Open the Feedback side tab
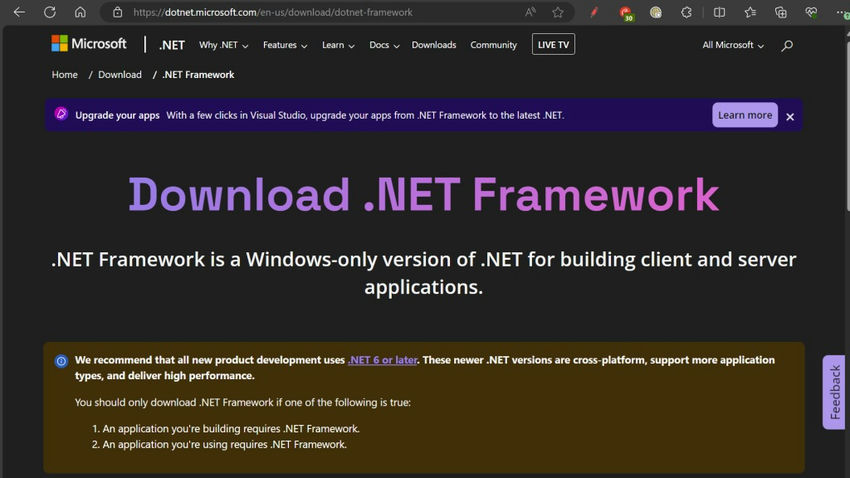This screenshot has width=850, height=478. tap(834, 392)
